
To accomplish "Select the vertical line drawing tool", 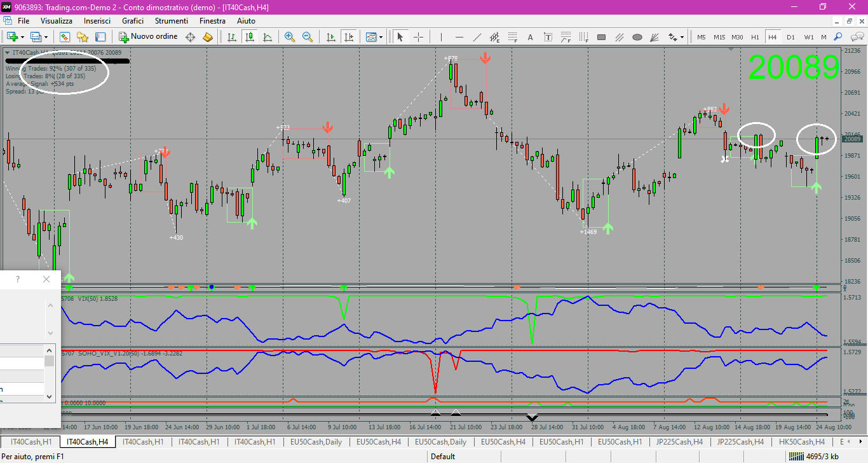I will [442, 37].
